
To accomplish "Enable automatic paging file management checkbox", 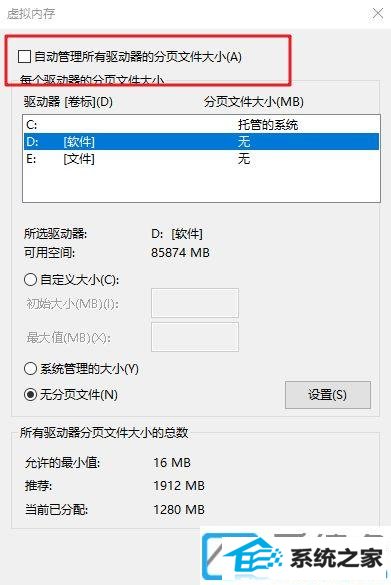I will pyautogui.click(x=25, y=57).
